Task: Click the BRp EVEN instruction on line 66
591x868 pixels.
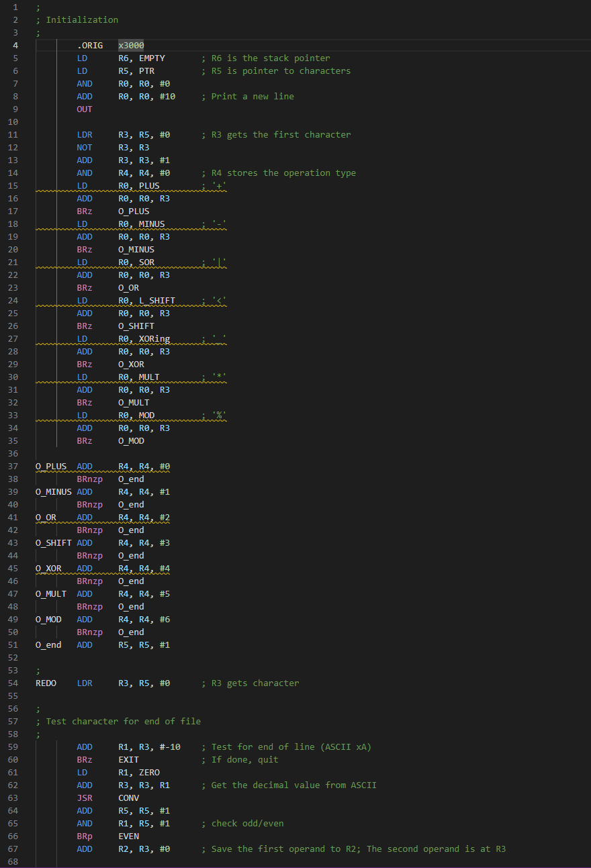Action: point(107,836)
